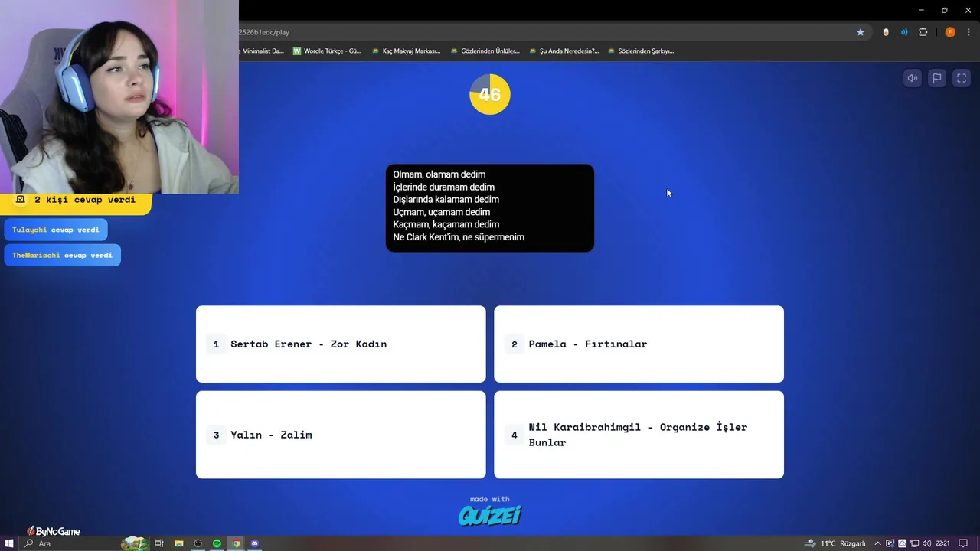Click the bookmark star in address bar
980x551 pixels.
(861, 32)
